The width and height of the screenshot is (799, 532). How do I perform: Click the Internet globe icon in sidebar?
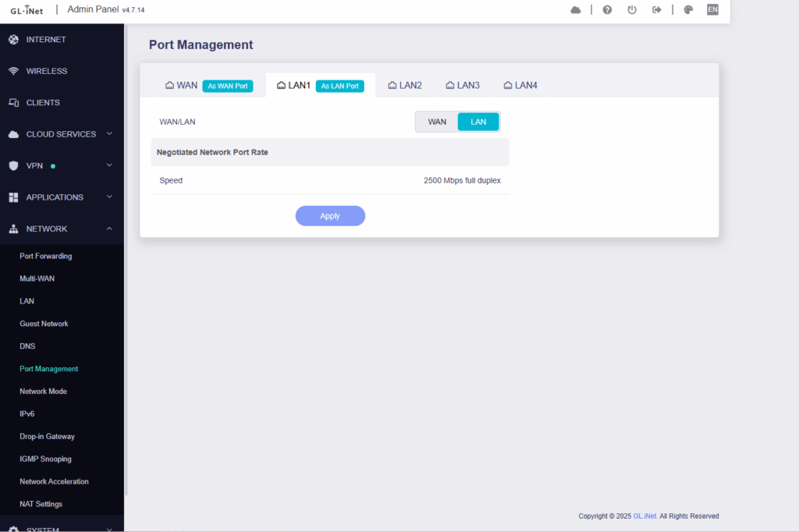click(14, 39)
